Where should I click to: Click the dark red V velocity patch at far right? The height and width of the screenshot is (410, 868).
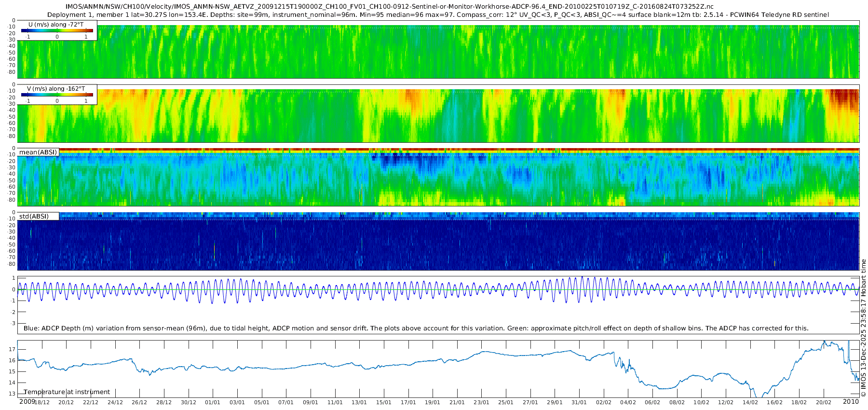point(844,99)
